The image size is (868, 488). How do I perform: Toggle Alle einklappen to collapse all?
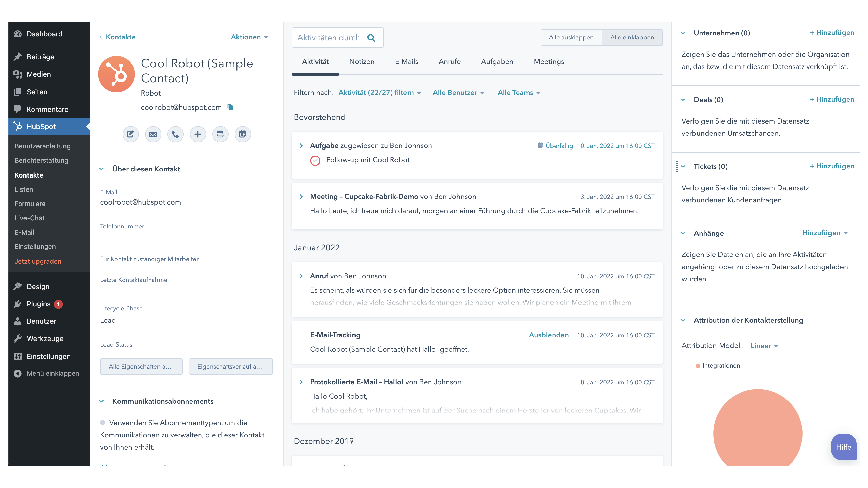[632, 37]
